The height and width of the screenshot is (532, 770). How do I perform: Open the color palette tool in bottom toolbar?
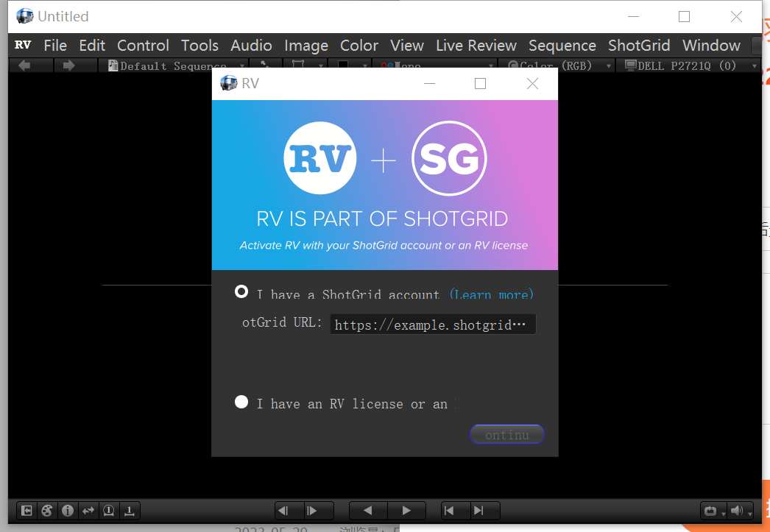[x=47, y=510]
